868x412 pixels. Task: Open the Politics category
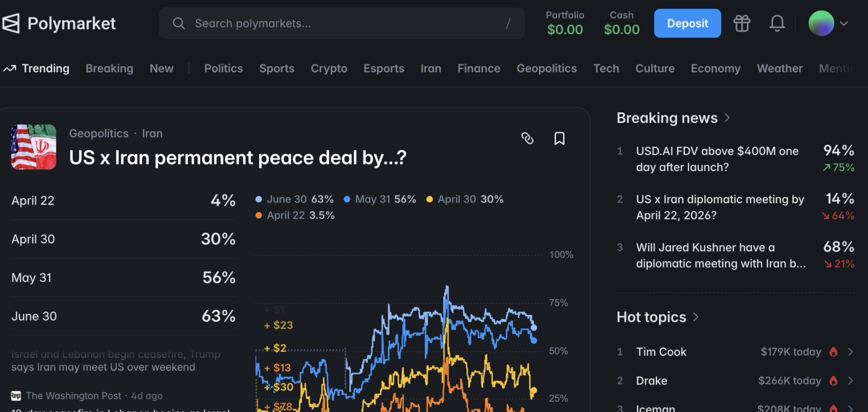(224, 68)
